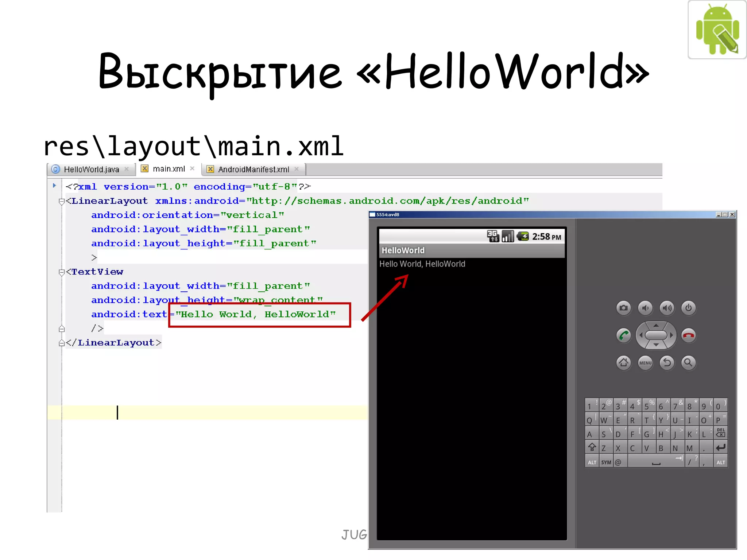The width and height of the screenshot is (747, 560).
Task: Click D-pad right arrow
Action: tap(671, 335)
